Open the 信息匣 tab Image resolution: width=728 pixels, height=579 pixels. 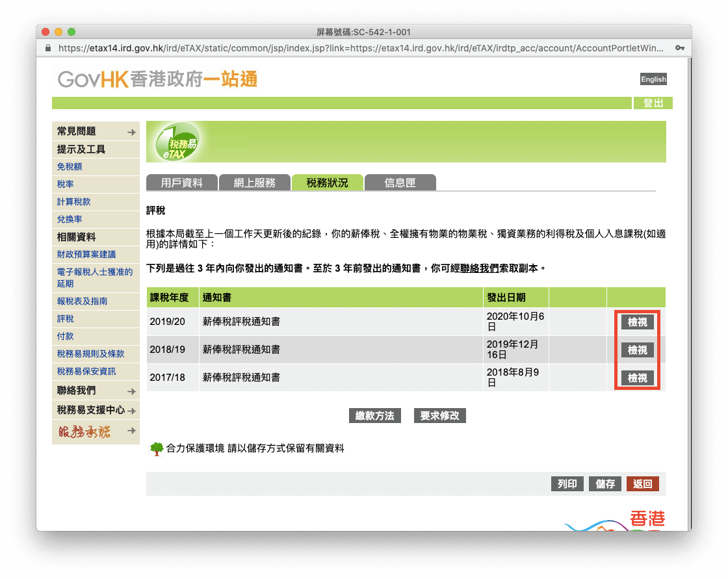(x=400, y=183)
